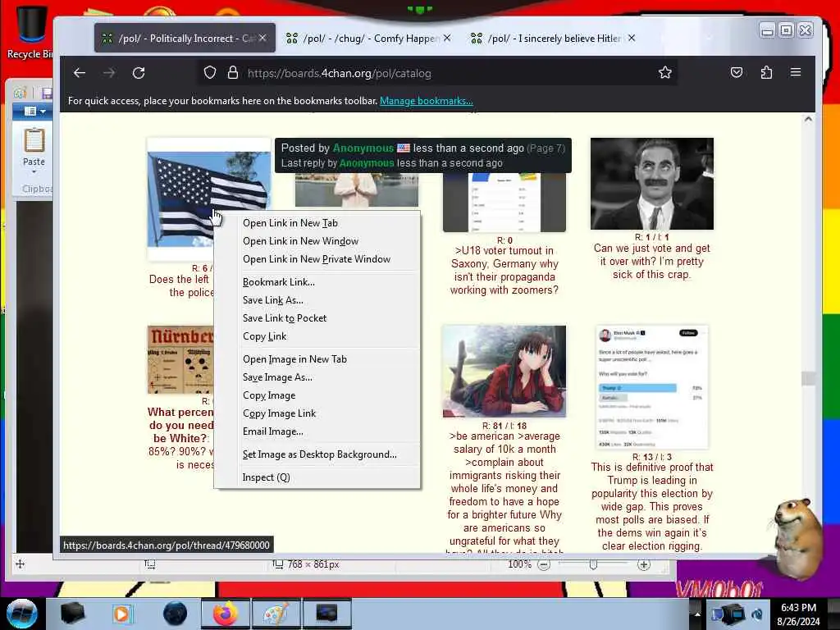Open the mustached man thread thumbnail
This screenshot has width=840, height=630.
point(651,184)
